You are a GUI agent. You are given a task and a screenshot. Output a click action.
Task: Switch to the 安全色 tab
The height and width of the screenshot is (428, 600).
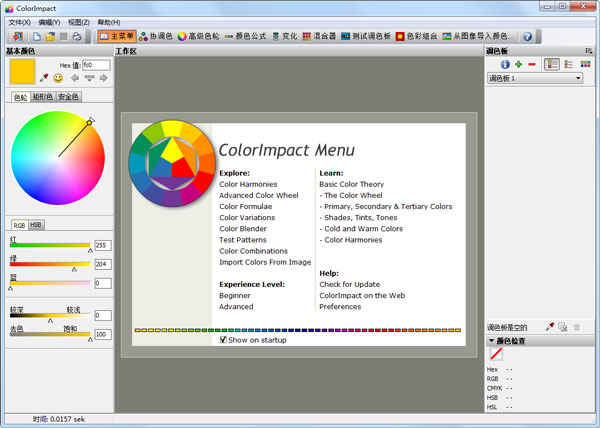(68, 97)
